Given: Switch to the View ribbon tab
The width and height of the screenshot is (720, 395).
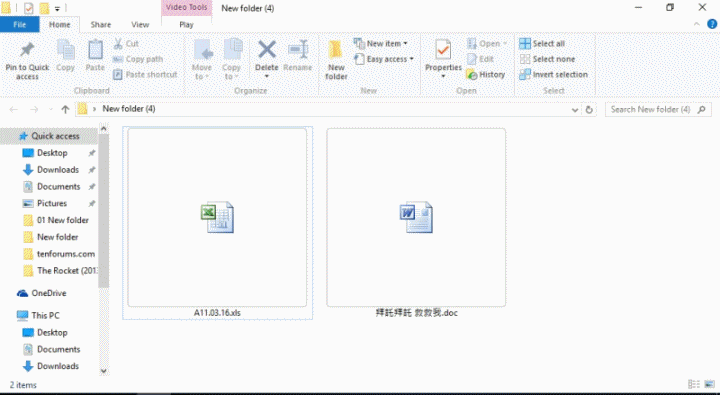Looking at the screenshot, I should (140, 25).
